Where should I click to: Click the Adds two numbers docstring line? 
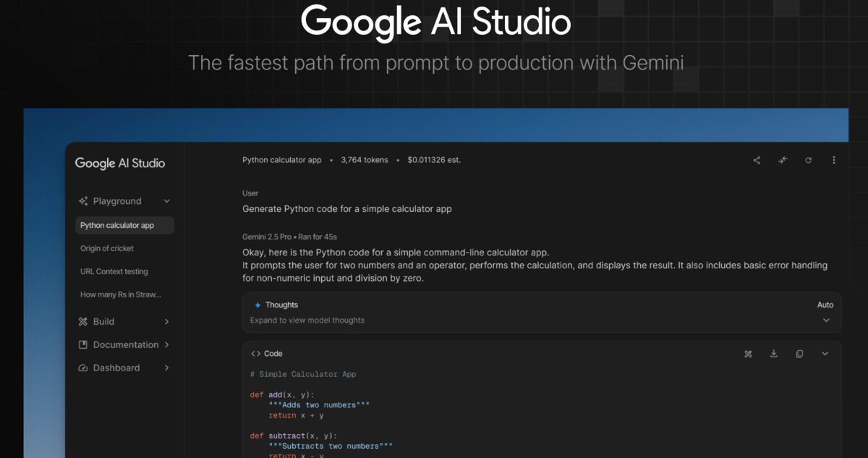click(319, 405)
